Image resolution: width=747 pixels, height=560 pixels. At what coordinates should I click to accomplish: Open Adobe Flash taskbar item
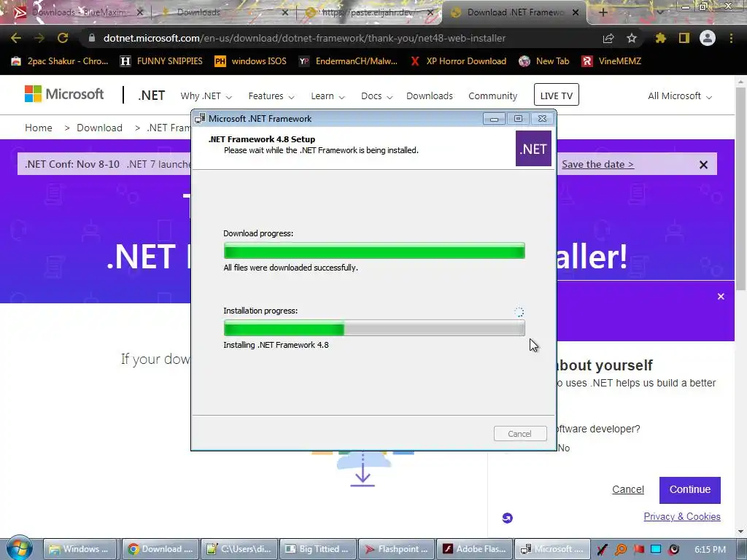pos(476,549)
